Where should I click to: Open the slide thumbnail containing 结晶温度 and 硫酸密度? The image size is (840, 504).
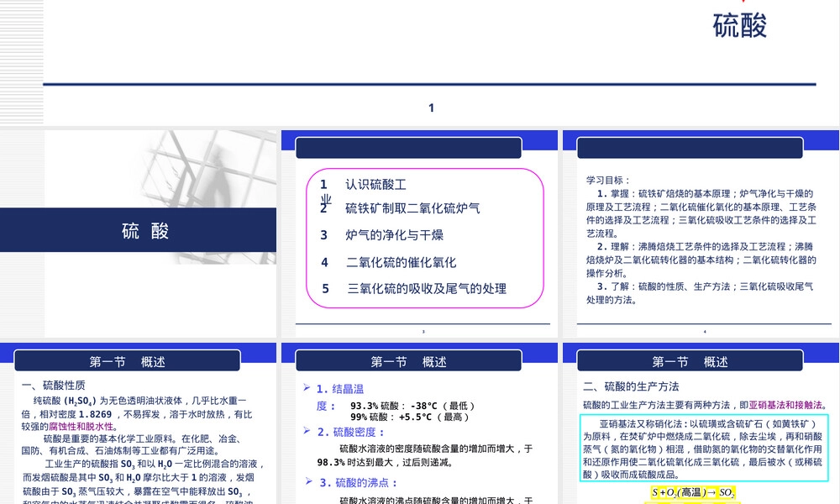(x=419, y=423)
